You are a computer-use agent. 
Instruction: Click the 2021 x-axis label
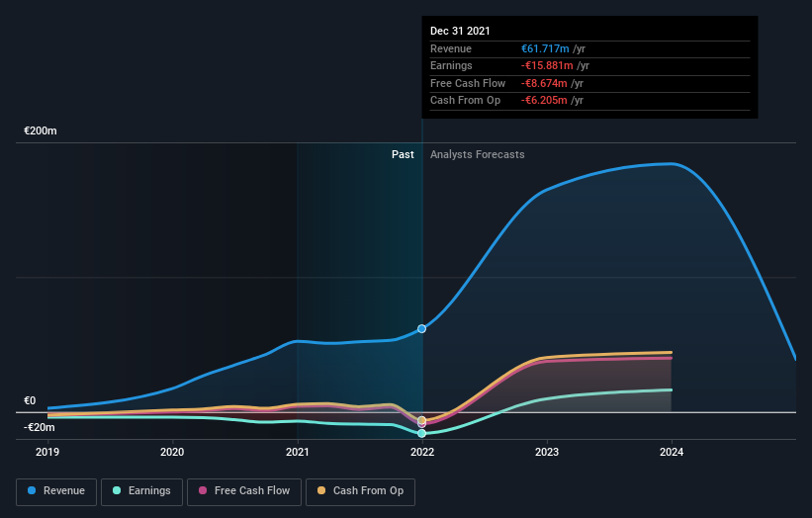pos(298,452)
